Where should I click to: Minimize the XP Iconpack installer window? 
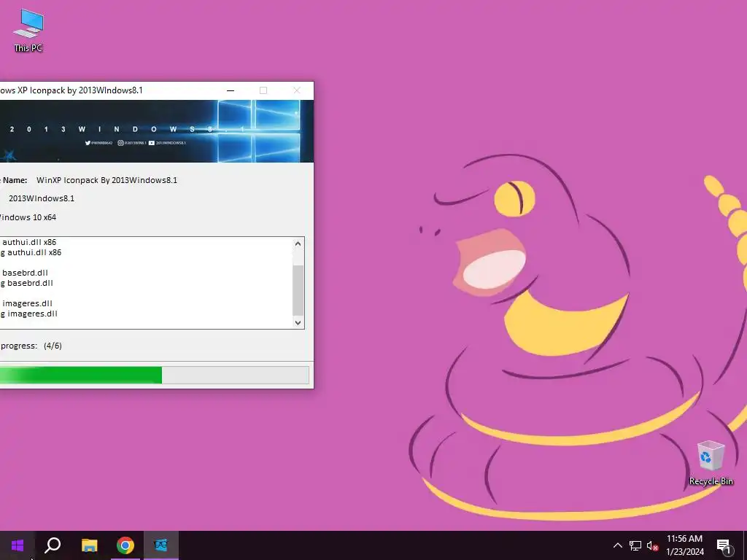pyautogui.click(x=231, y=90)
